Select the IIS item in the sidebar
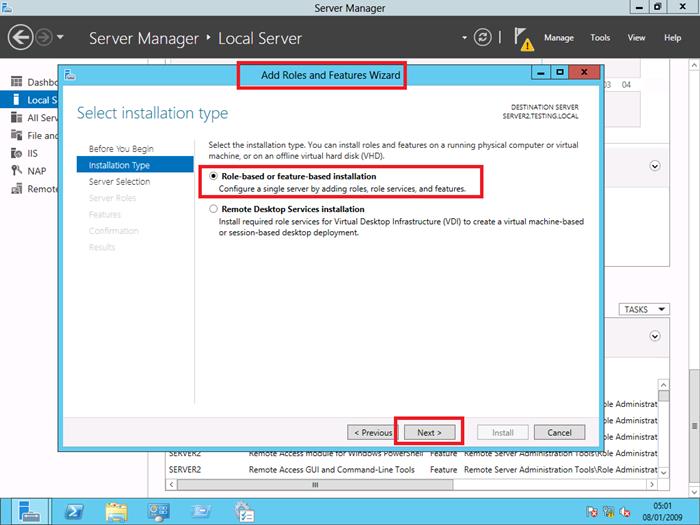700x525 pixels. click(x=32, y=153)
